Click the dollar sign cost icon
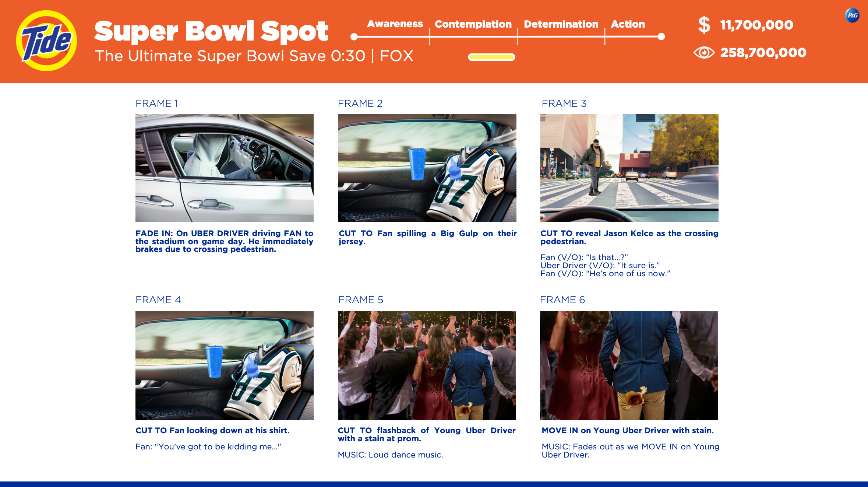Screen dimensions: 868x487 [704, 25]
